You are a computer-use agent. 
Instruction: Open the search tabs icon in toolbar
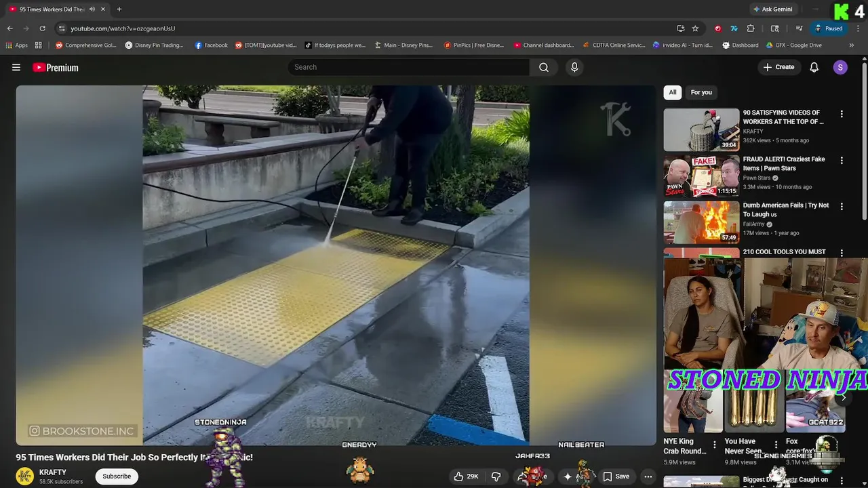[x=775, y=28]
